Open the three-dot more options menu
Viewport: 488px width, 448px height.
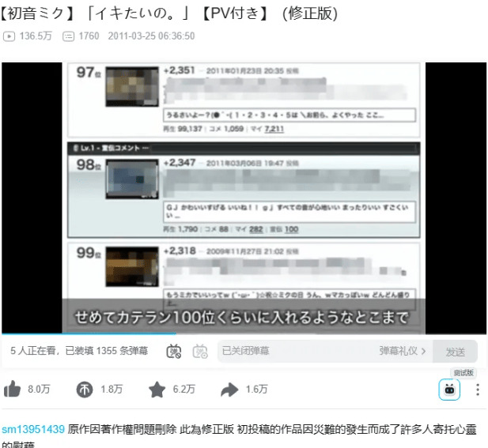[x=478, y=390]
